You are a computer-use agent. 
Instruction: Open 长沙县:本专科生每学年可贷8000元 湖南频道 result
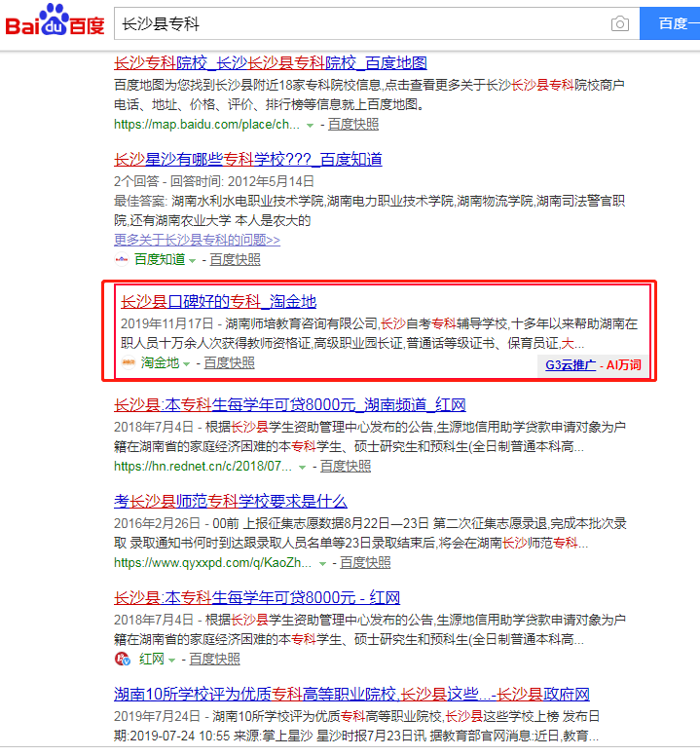[x=290, y=404]
